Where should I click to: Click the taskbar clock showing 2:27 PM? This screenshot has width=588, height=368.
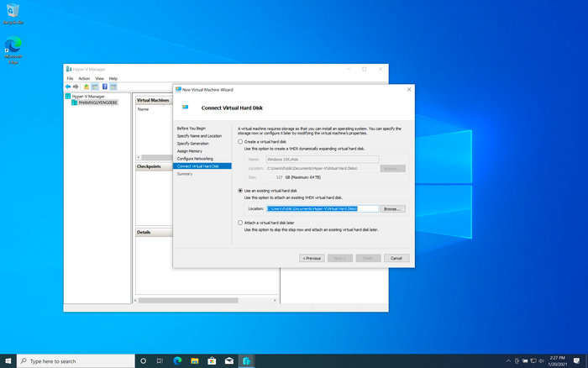tap(557, 361)
